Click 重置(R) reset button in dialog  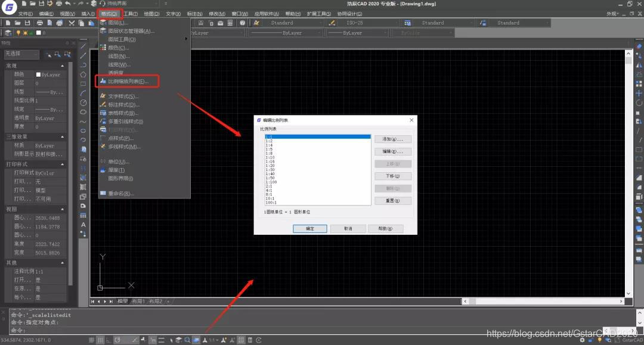392,201
